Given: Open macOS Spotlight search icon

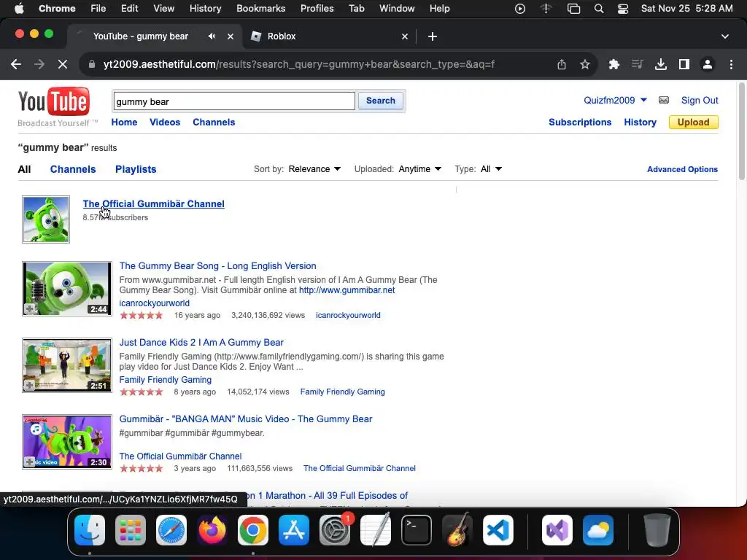Looking at the screenshot, I should (x=599, y=9).
